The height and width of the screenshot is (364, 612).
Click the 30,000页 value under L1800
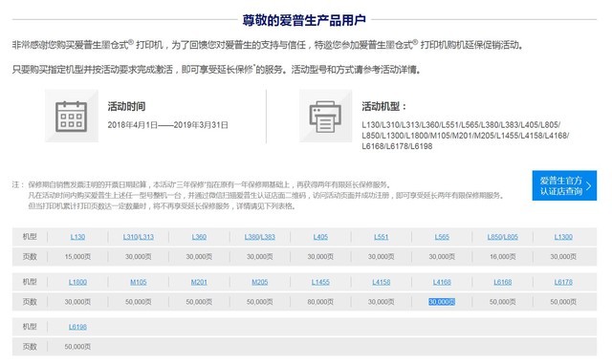(77, 302)
